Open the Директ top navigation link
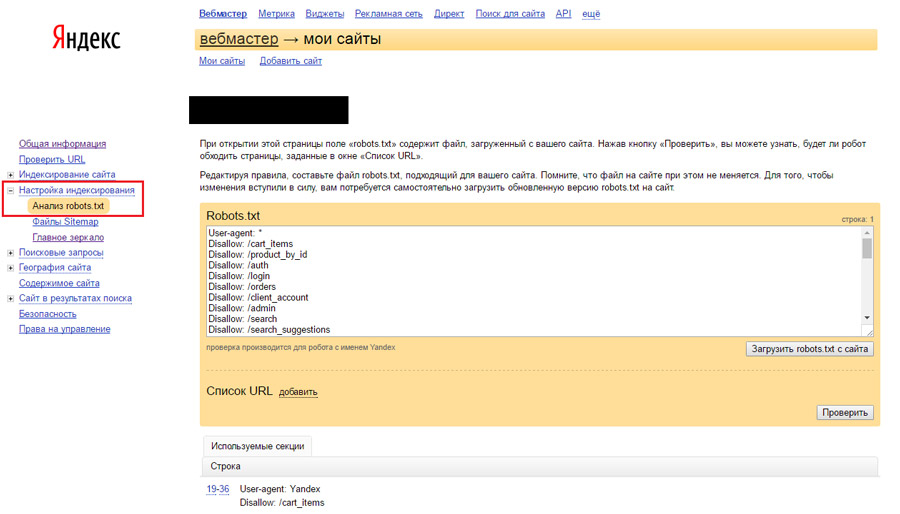900x514 pixels. (x=449, y=13)
